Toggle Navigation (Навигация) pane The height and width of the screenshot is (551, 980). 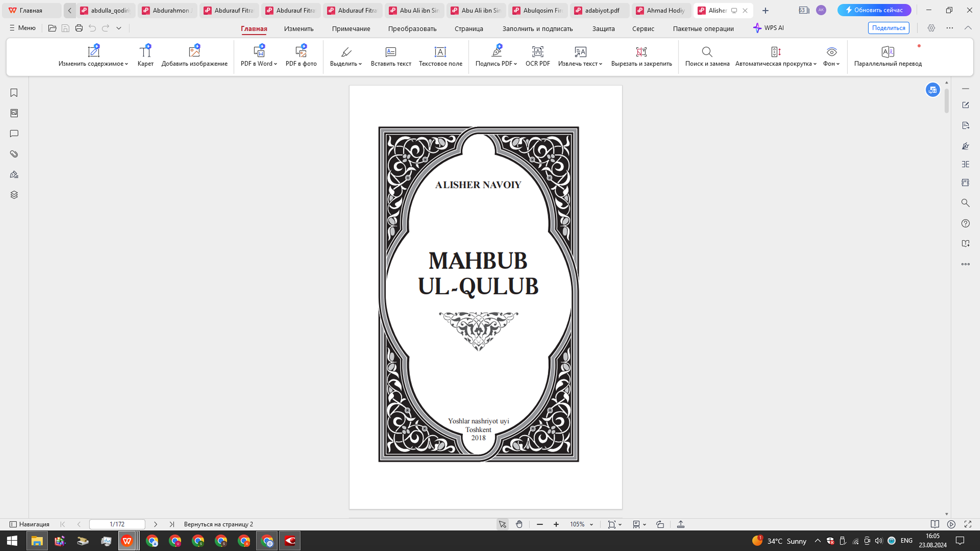tap(29, 524)
